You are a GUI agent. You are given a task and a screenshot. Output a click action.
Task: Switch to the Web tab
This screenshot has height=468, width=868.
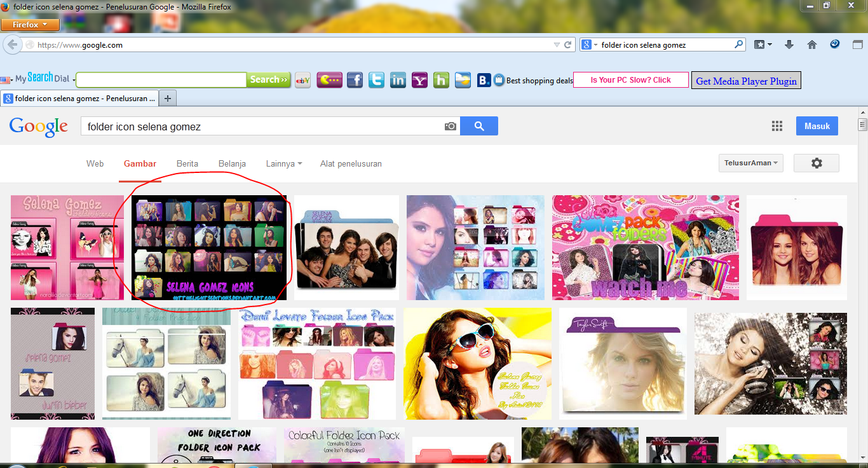[95, 163]
